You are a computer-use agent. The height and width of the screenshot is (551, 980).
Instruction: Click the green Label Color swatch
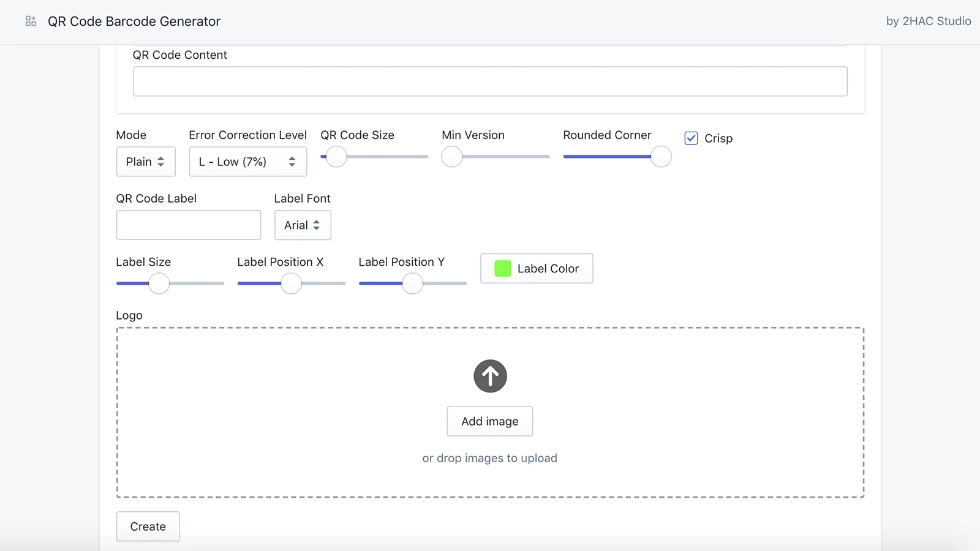503,269
